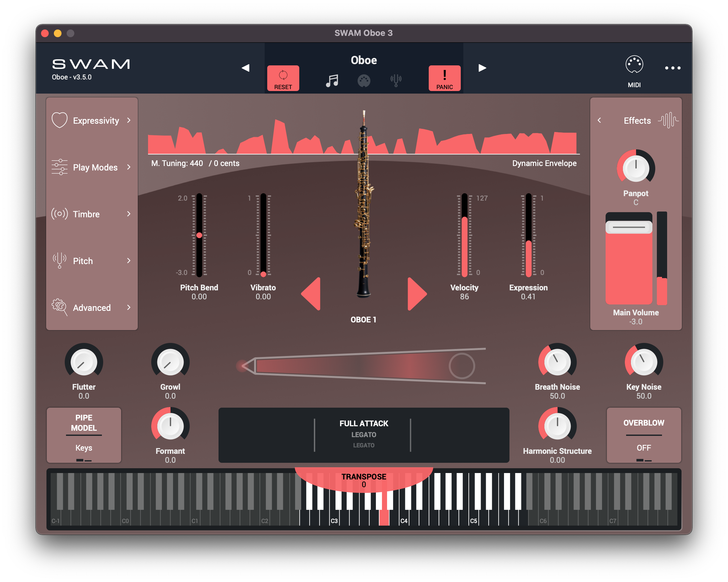Click the TRANSPOSE value control
The width and height of the screenshot is (728, 582).
364,480
